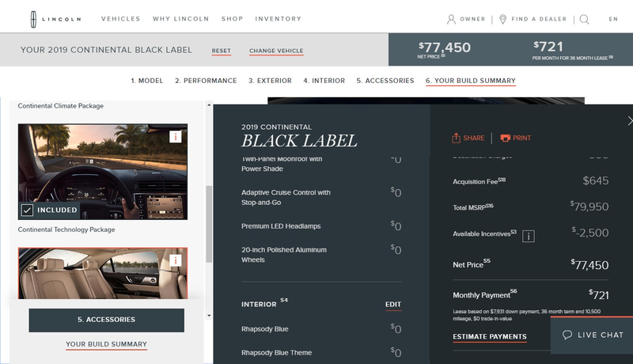Go to step 4. Interior
The image size is (633, 364).
(324, 81)
